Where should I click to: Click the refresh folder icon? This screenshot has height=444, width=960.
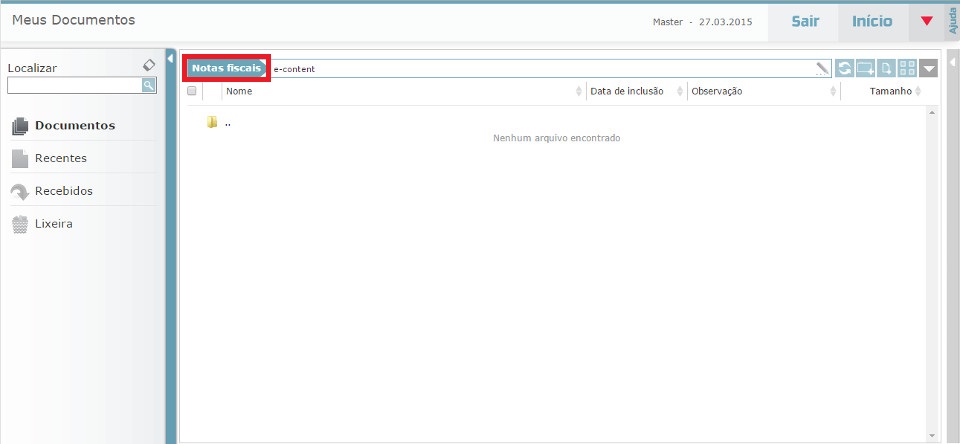(x=845, y=69)
